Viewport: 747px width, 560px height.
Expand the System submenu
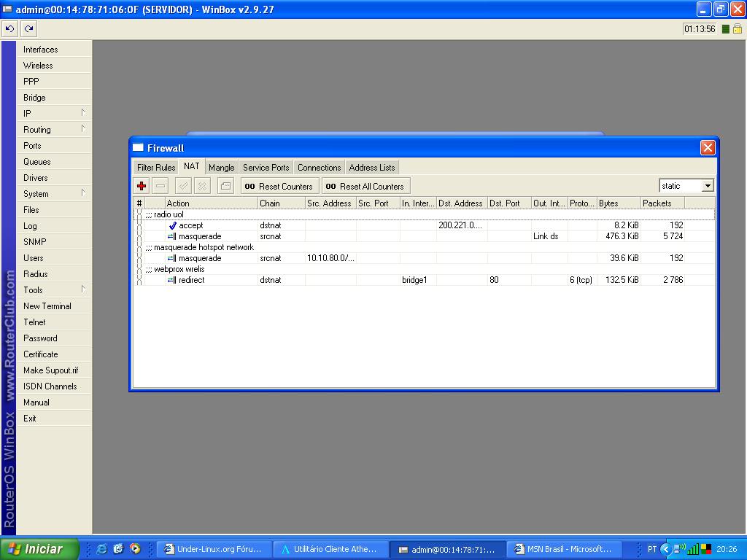click(83, 192)
